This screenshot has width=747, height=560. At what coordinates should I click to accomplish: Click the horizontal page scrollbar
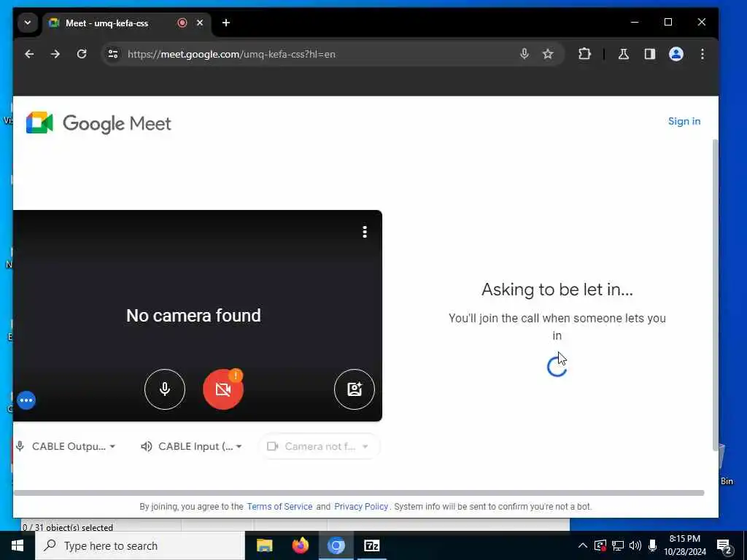click(359, 493)
